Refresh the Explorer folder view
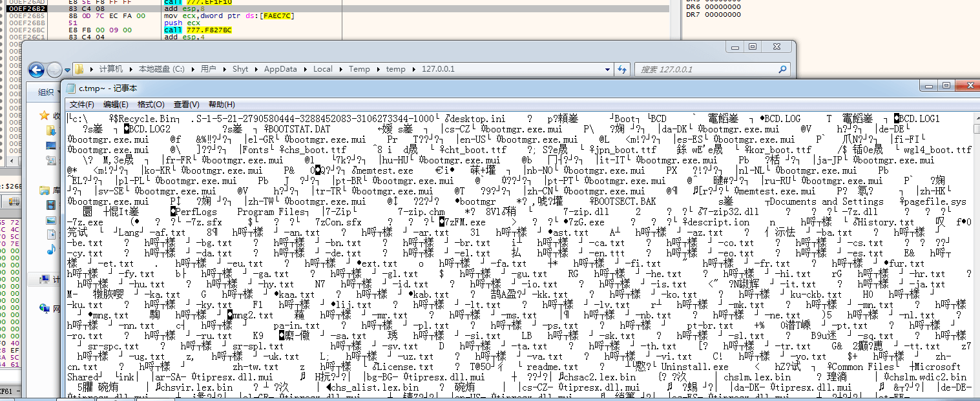The image size is (980, 401). tap(622, 69)
